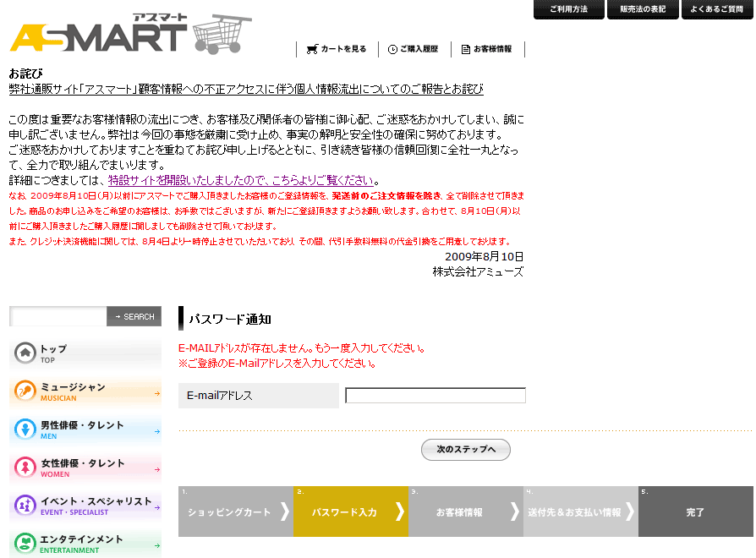Click the green Entertainment icon

point(25,544)
